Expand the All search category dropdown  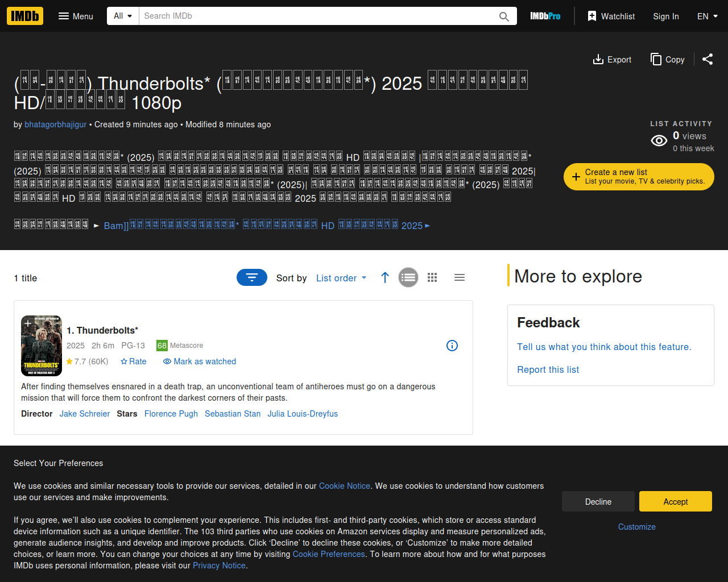click(x=123, y=16)
